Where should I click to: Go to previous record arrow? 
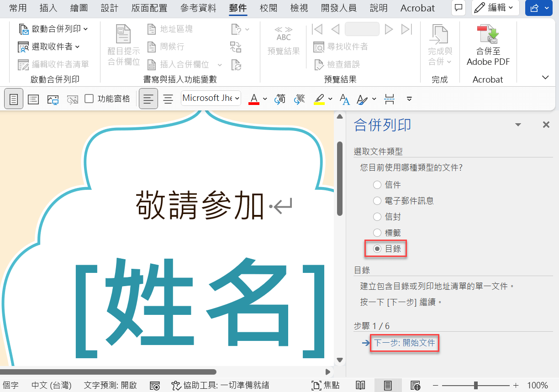coord(335,29)
